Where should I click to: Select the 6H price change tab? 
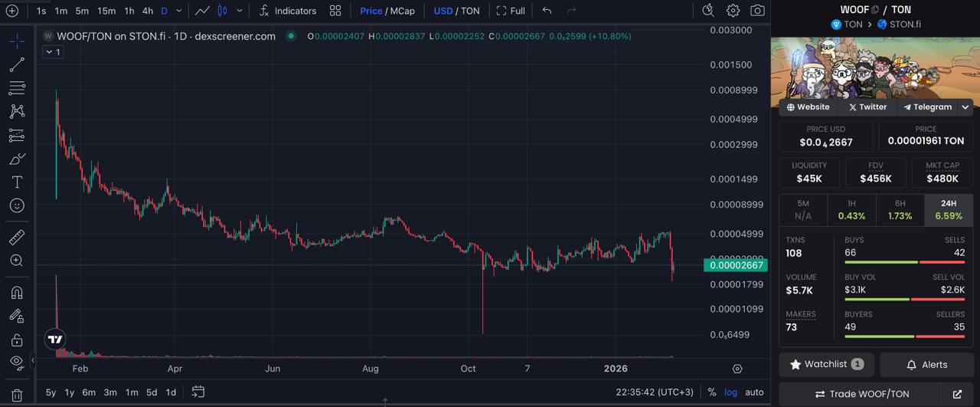900,210
